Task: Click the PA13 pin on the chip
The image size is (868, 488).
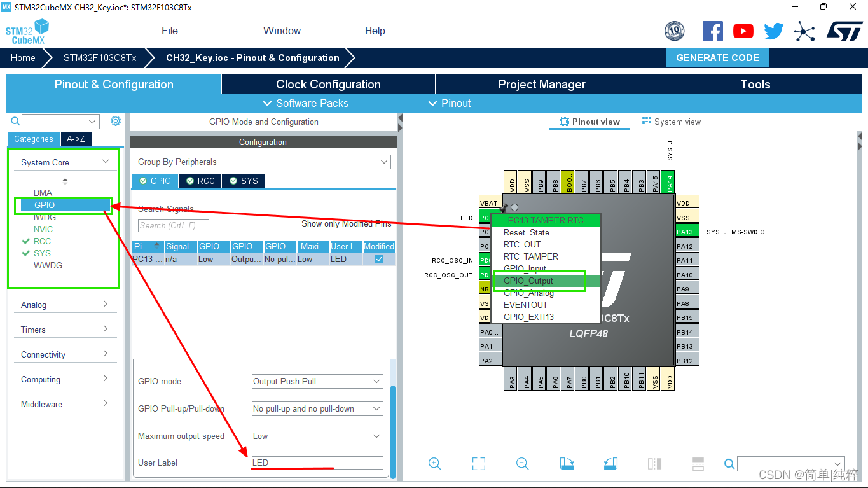Action: [x=686, y=232]
